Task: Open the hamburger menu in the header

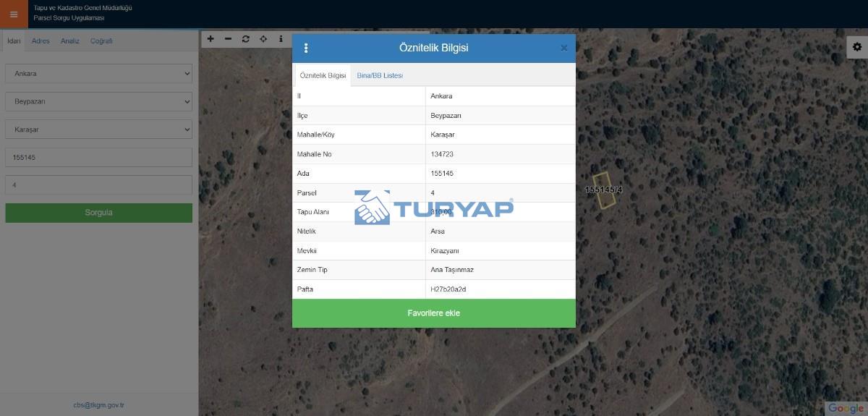Action: click(14, 14)
